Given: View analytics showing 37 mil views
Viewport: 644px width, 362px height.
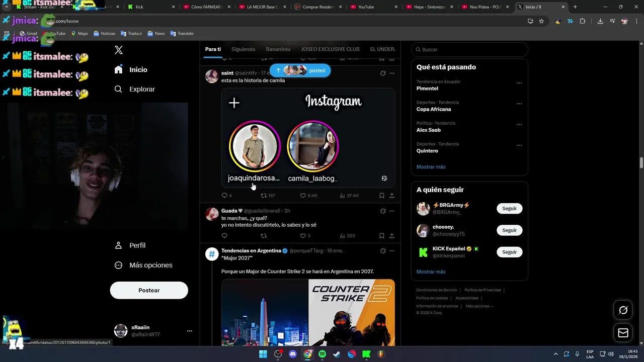Looking at the screenshot, I should tap(349, 196).
